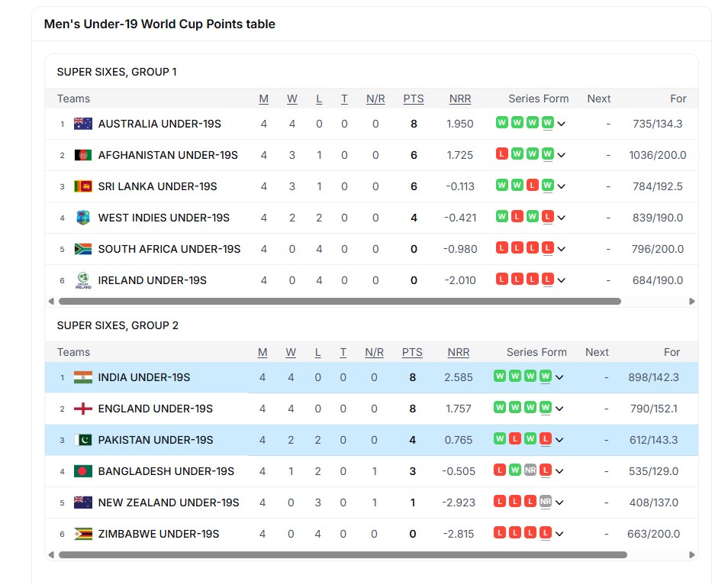Click the Zimbabwe Under-19s flag icon
The height and width of the screenshot is (585, 728).
pyautogui.click(x=83, y=534)
